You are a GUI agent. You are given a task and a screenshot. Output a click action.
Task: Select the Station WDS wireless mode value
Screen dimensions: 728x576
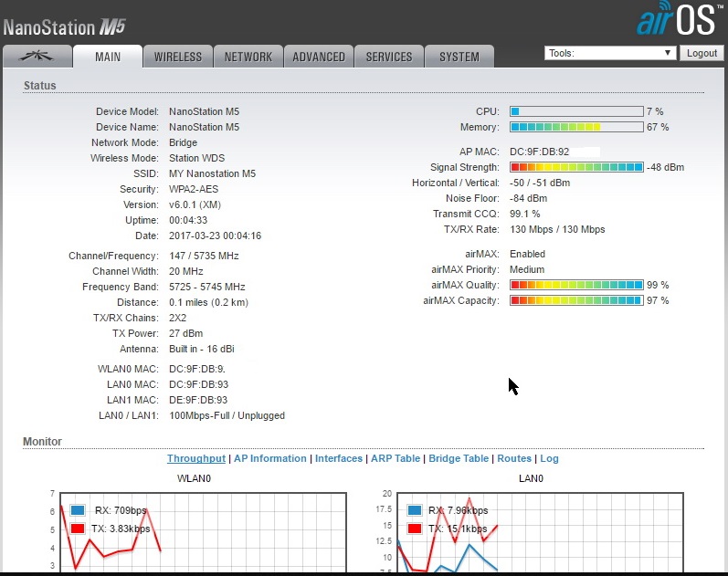tap(197, 158)
